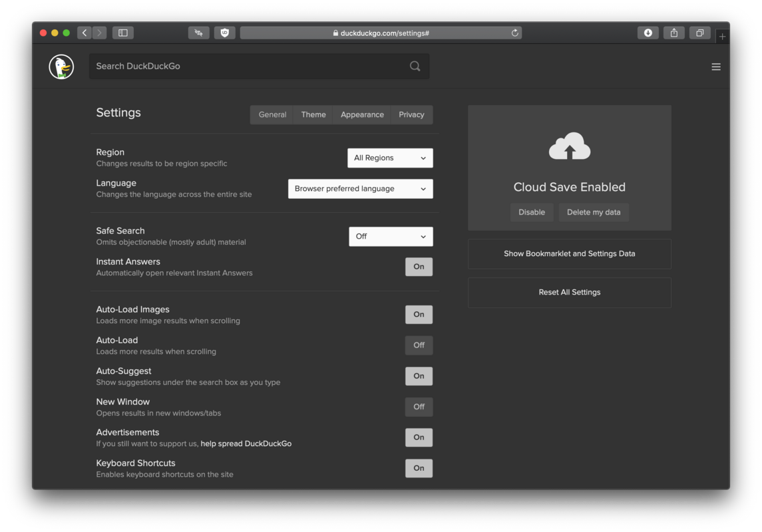This screenshot has width=762, height=532.
Task: Open help spread DuckDuckGo link
Action: point(246,444)
